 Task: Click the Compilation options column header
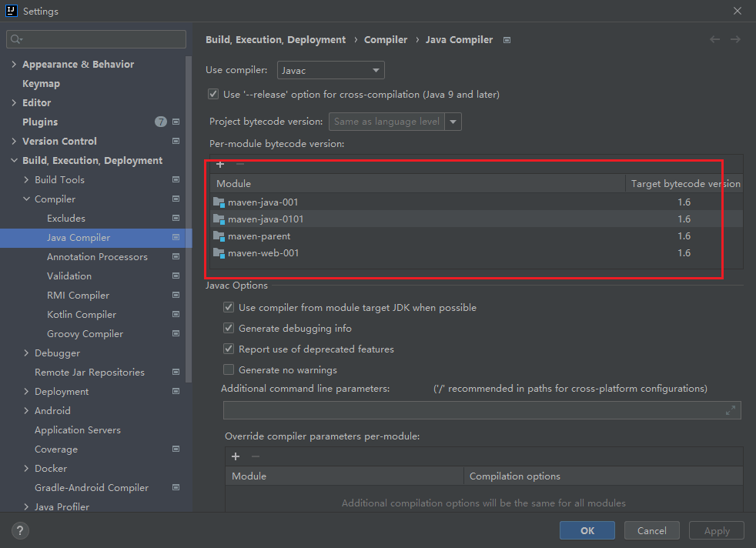pyautogui.click(x=603, y=476)
